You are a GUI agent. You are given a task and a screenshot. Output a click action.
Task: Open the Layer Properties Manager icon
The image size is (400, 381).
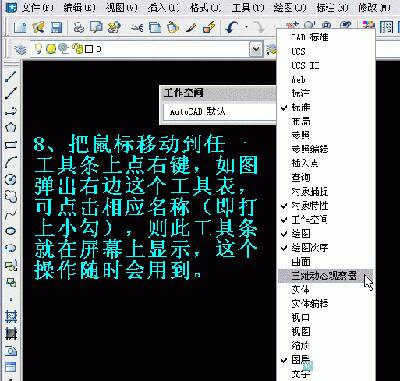click(20, 50)
